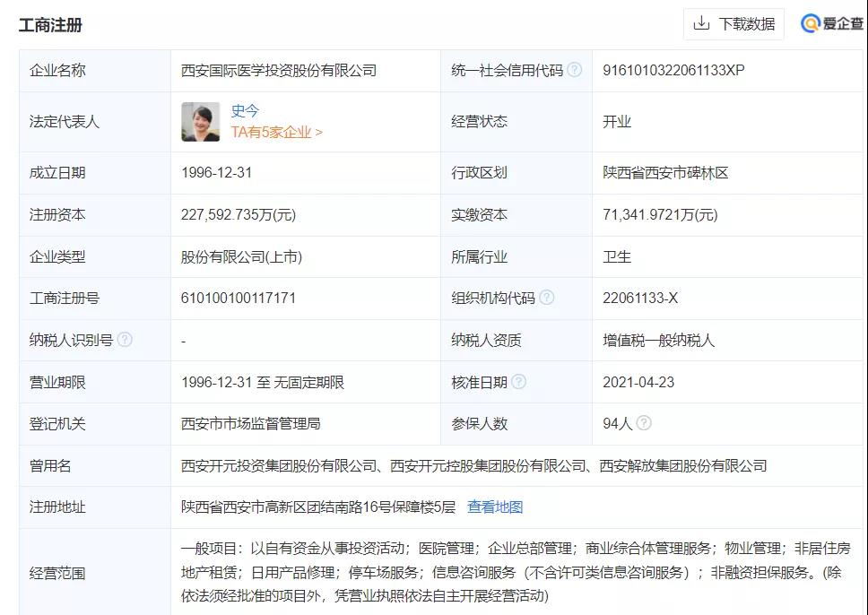Click the 纳税人资质 label
The image size is (868, 615).
click(487, 340)
